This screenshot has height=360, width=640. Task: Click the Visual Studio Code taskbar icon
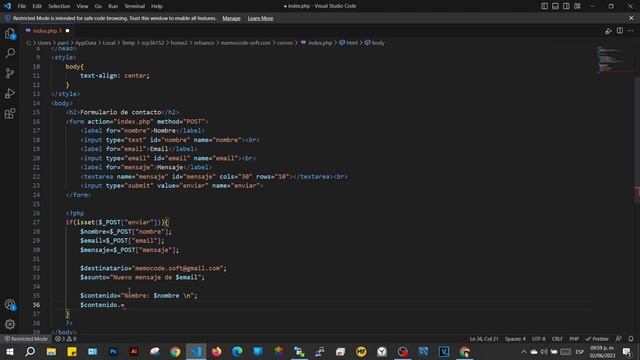pos(196,351)
